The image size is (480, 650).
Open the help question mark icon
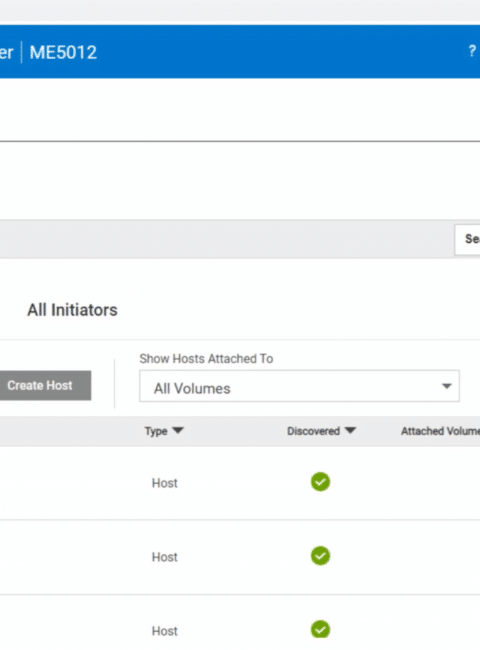click(472, 51)
